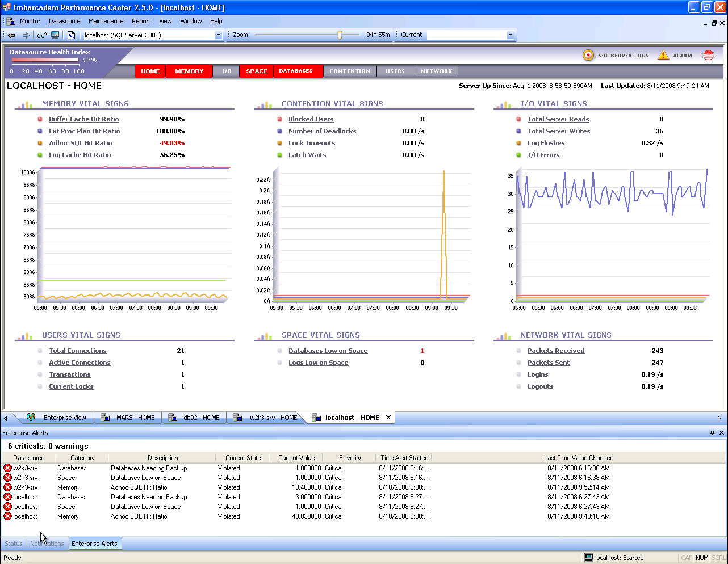Viewport: 728px width, 564px height.
Task: Click the forward navigation arrow in toolbar
Action: (x=26, y=35)
